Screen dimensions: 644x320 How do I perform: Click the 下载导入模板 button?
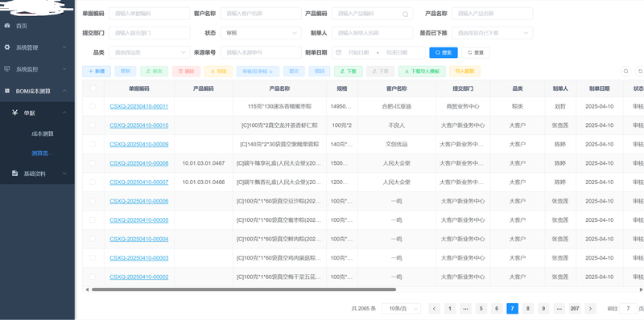(x=422, y=72)
